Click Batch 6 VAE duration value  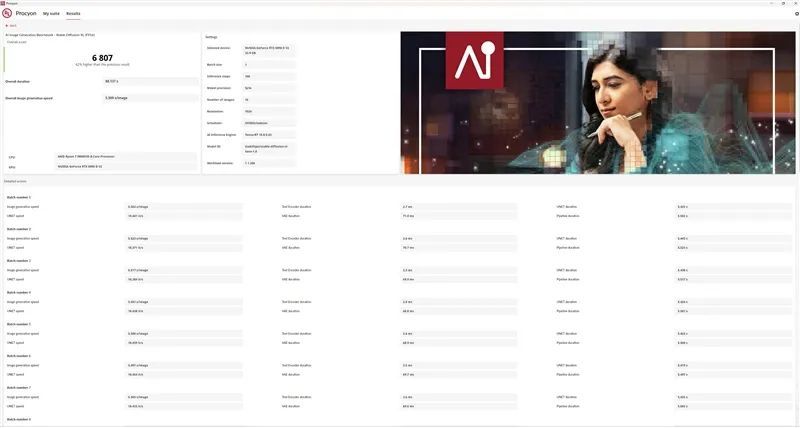[x=459, y=375]
